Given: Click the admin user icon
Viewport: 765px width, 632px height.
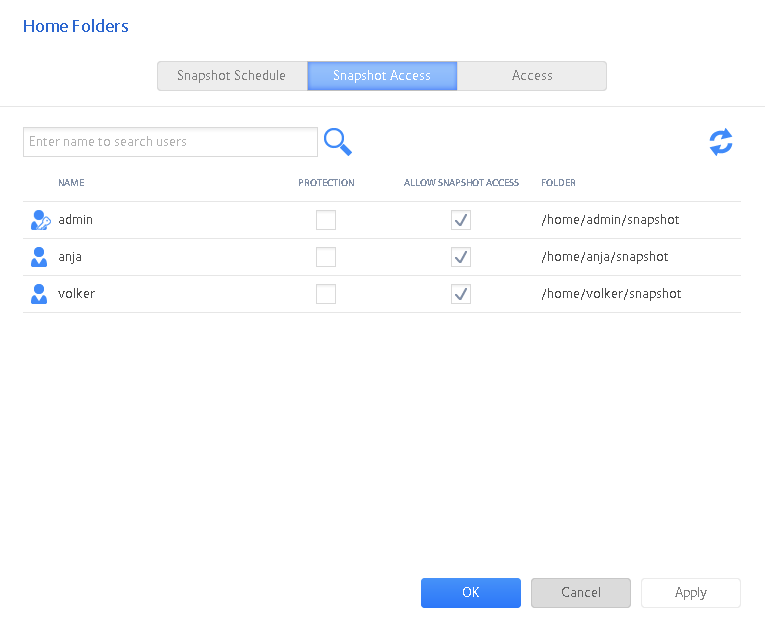Looking at the screenshot, I should [x=40, y=220].
